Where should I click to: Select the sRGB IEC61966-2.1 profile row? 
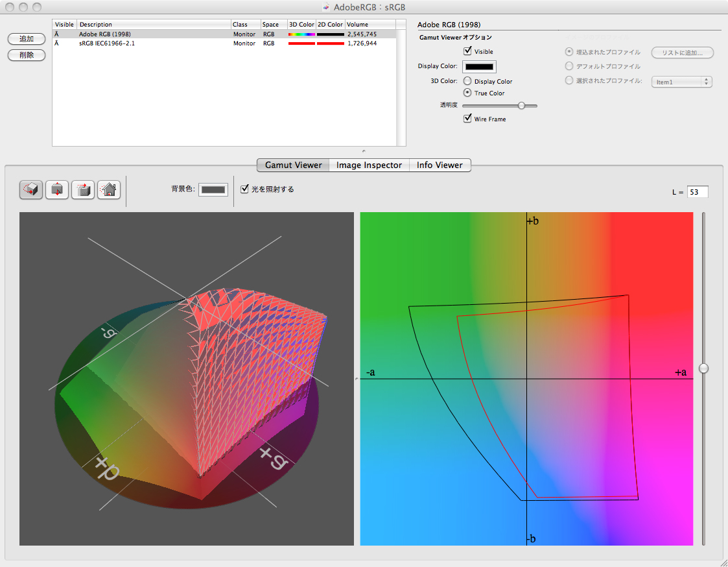(224, 43)
